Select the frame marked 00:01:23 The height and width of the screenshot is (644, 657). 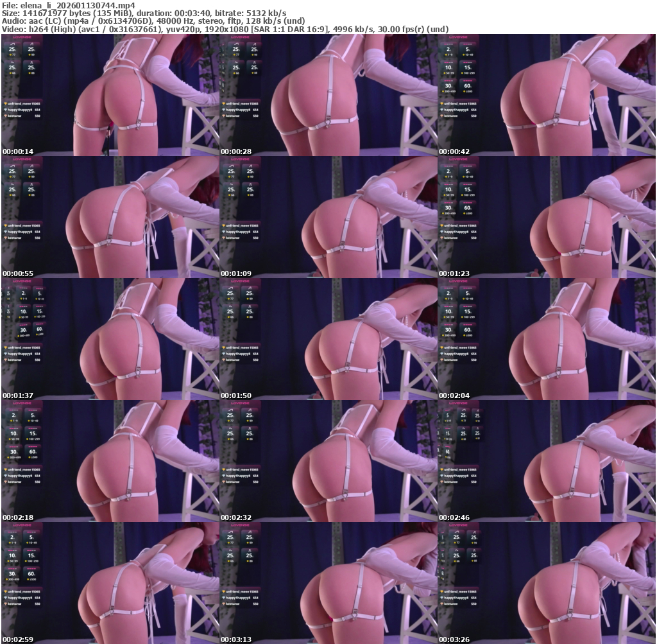547,217
